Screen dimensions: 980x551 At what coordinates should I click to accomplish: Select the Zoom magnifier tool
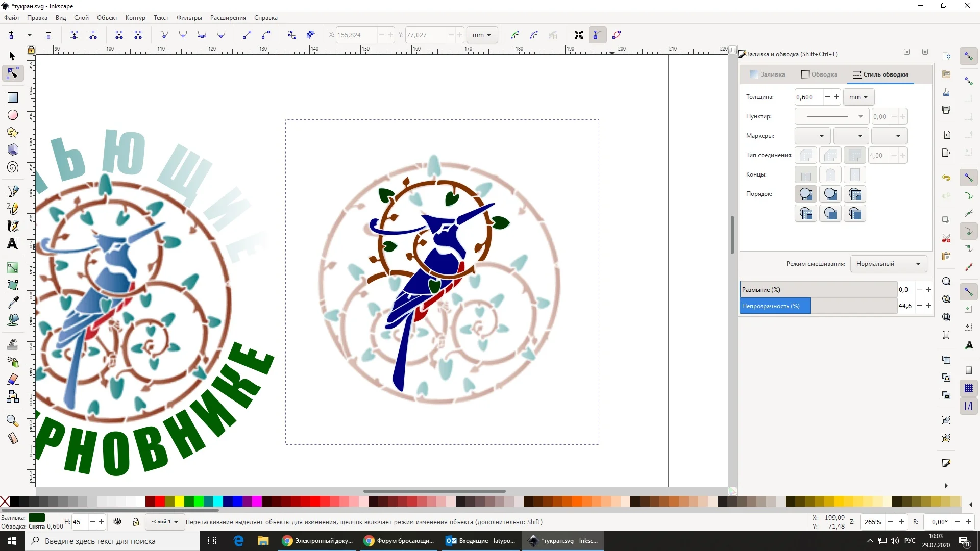coord(13,421)
